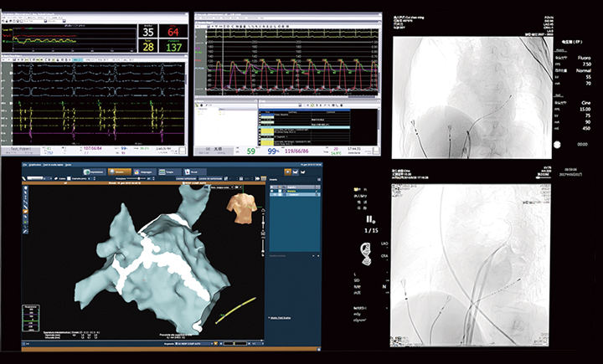Click the first tab in the mapping toolbar
The height and width of the screenshot is (364, 603).
[x=95, y=172]
